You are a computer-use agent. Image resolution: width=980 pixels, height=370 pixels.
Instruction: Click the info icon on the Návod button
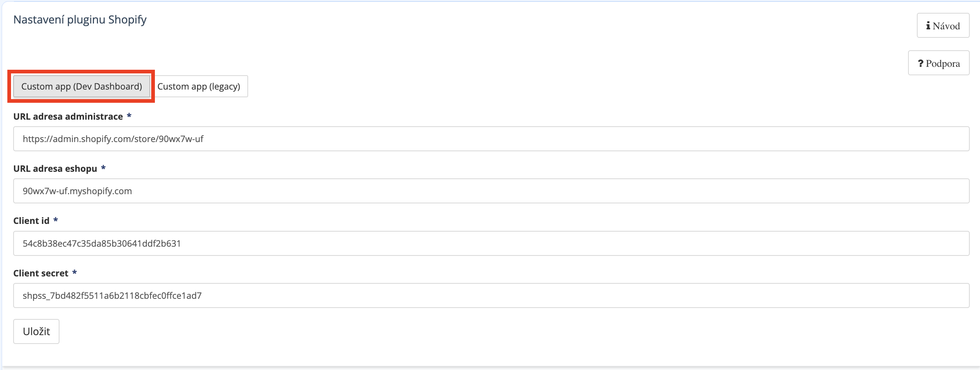coord(929,25)
